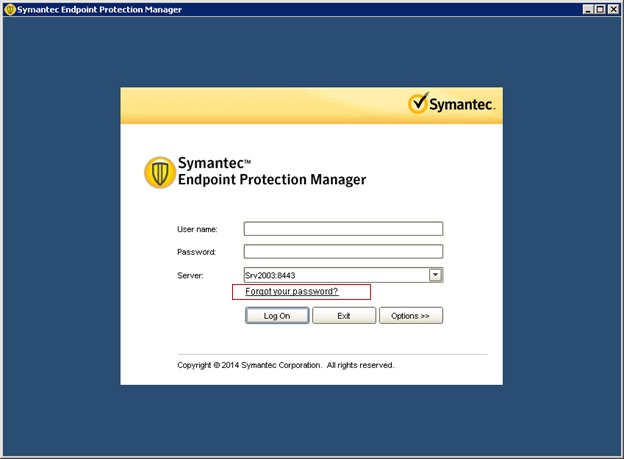Screen dimensions: 624x459
Task: Open the Server dropdown arrow
Action: click(x=435, y=275)
